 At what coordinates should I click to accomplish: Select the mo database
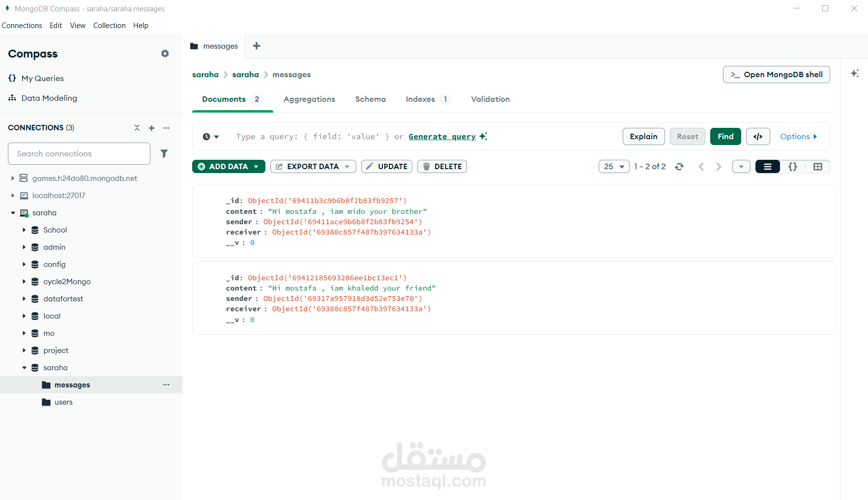[49, 333]
